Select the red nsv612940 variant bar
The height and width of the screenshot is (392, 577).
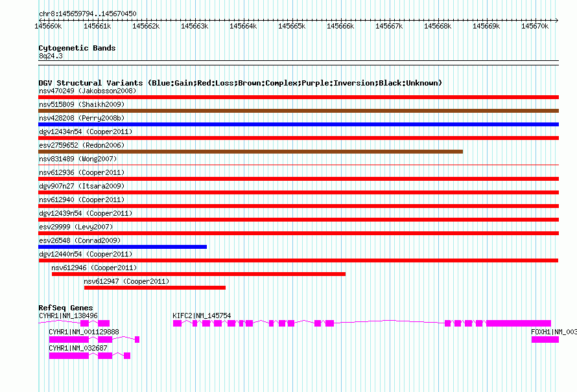[x=298, y=206]
